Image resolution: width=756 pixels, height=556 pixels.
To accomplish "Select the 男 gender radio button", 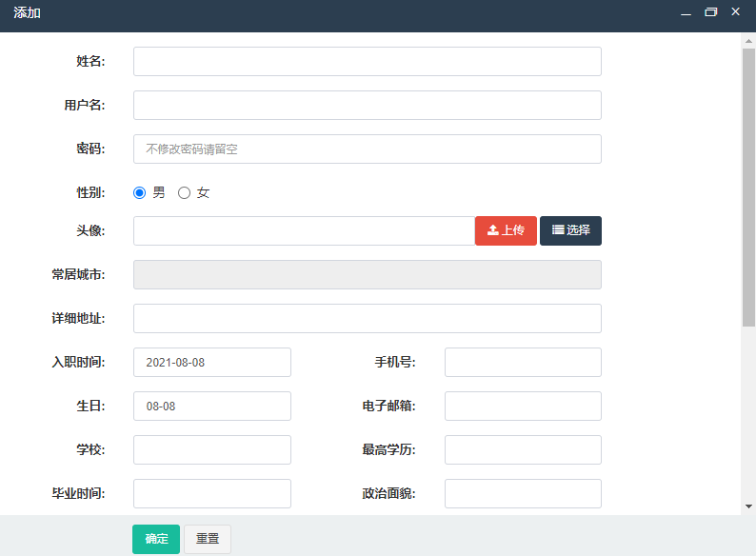I will 139,193.
